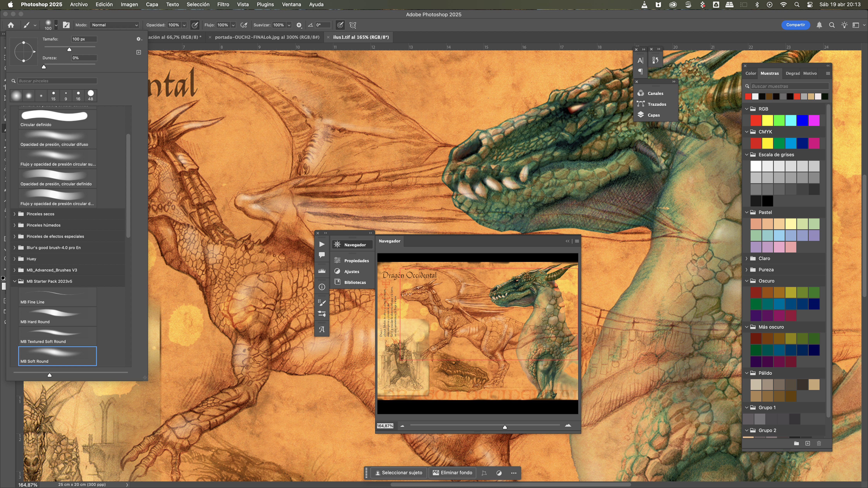The height and width of the screenshot is (488, 868).
Task: Open the Capa menu
Action: (152, 4)
